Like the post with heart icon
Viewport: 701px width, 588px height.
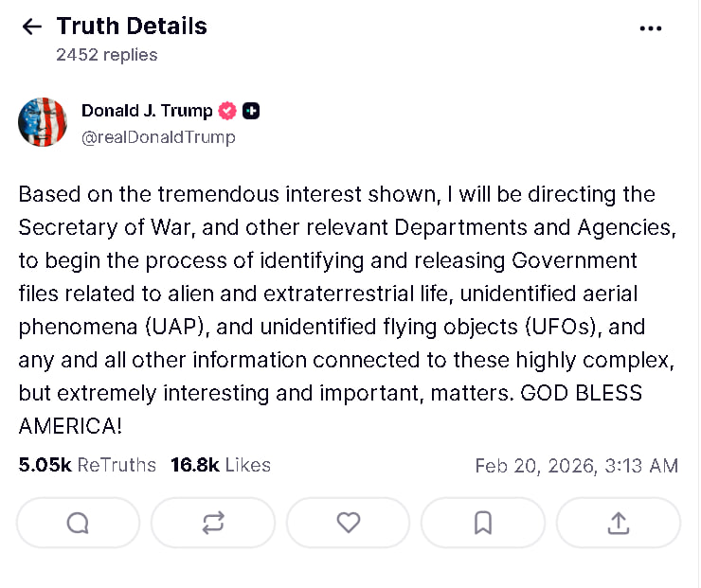pos(349,523)
